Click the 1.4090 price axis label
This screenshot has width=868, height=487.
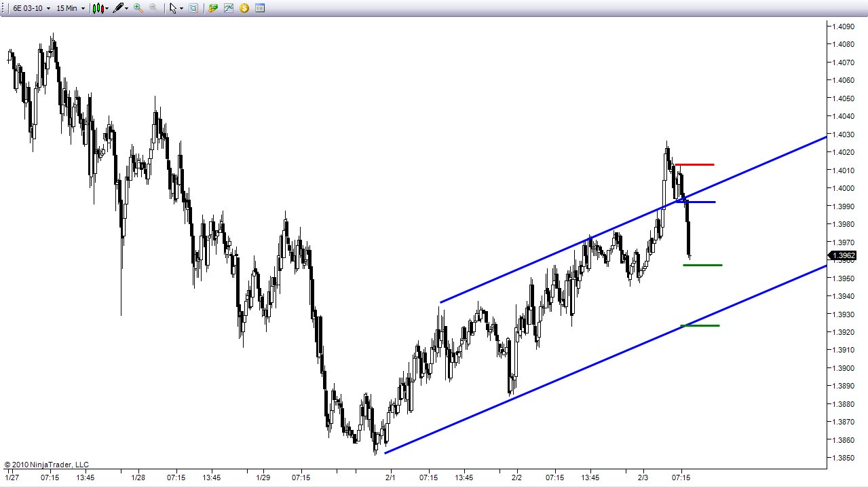[844, 26]
